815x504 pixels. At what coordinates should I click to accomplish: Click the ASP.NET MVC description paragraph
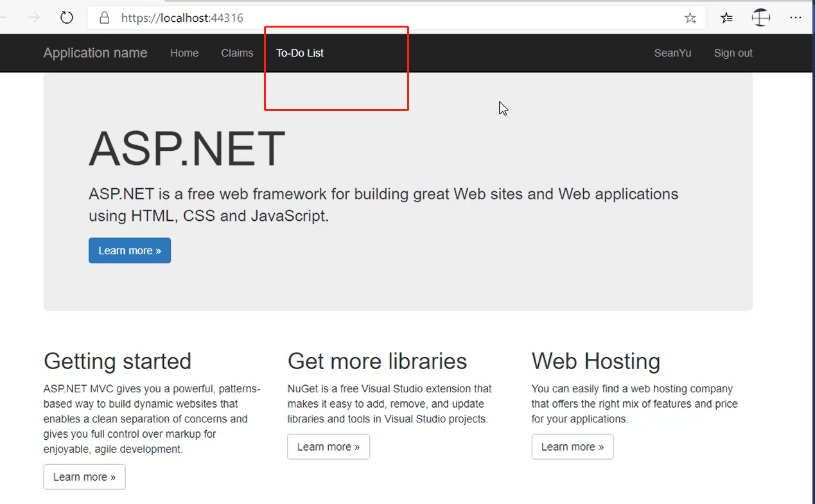[152, 419]
